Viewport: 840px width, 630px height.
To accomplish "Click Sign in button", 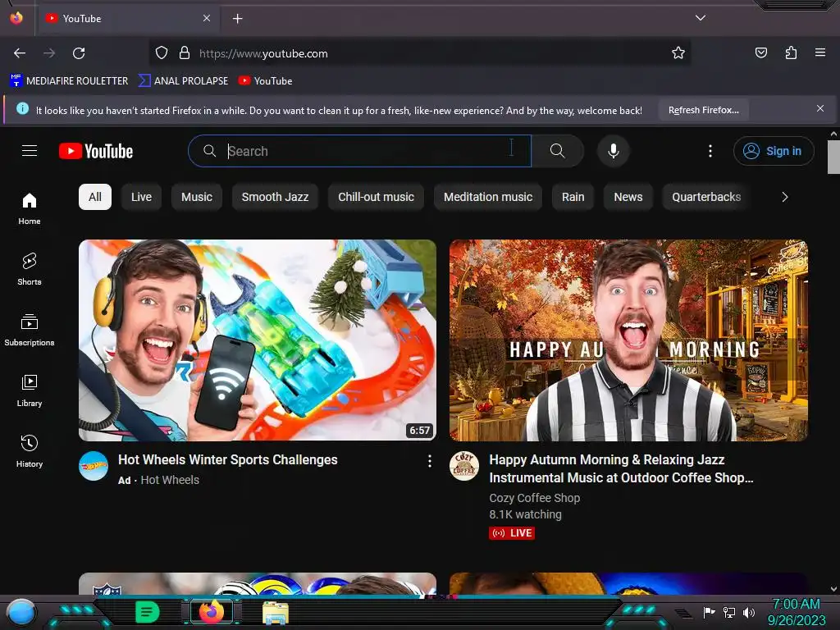I will (774, 151).
